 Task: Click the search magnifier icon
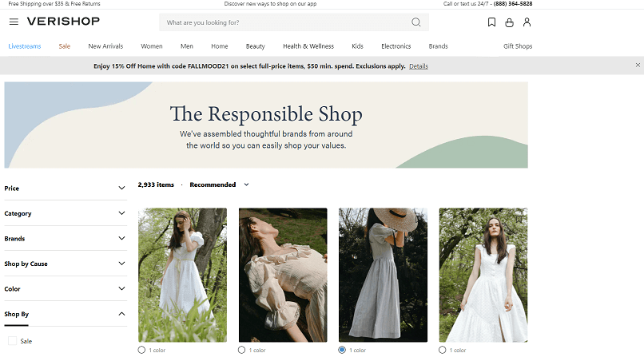tap(416, 22)
